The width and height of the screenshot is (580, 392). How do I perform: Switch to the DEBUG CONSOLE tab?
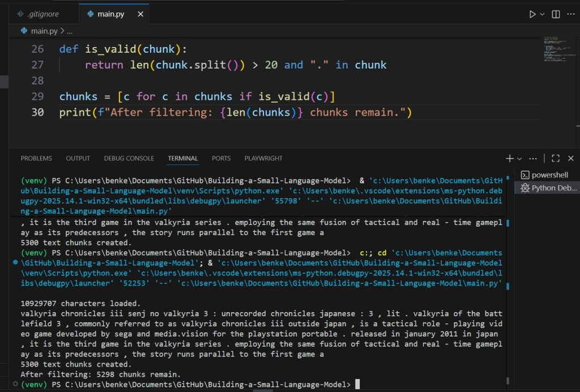click(129, 159)
